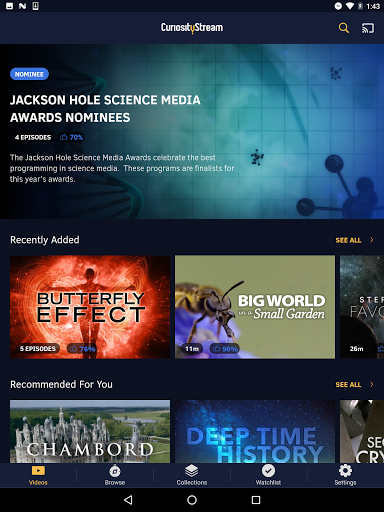Open the Chambord video thumbnail
384x512 pixels.
coord(90,431)
